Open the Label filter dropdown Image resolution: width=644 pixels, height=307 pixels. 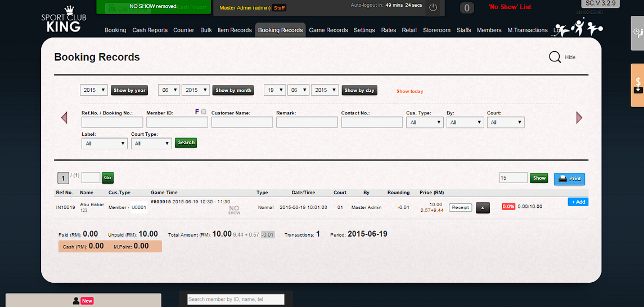coord(105,144)
